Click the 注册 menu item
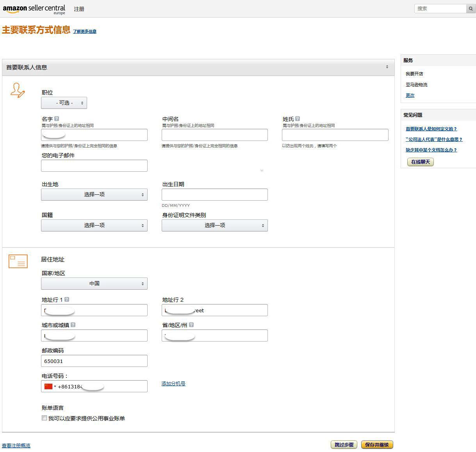Screen dimensions: 476x452 point(79,9)
